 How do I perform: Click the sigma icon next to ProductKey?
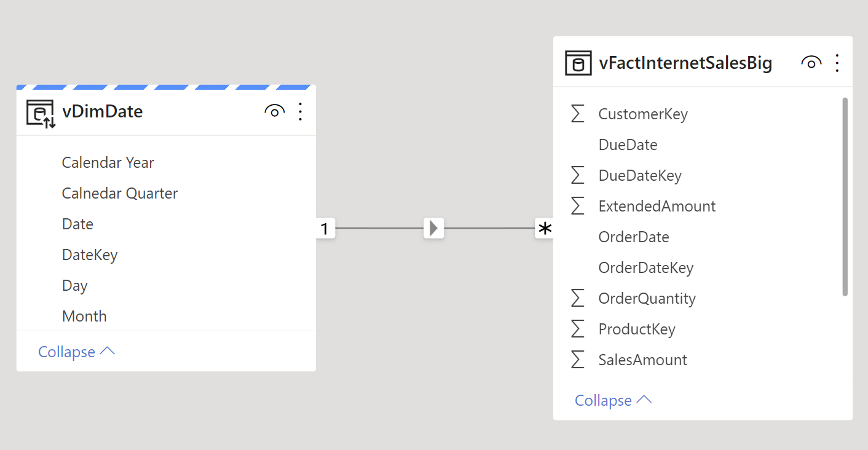coord(577,328)
